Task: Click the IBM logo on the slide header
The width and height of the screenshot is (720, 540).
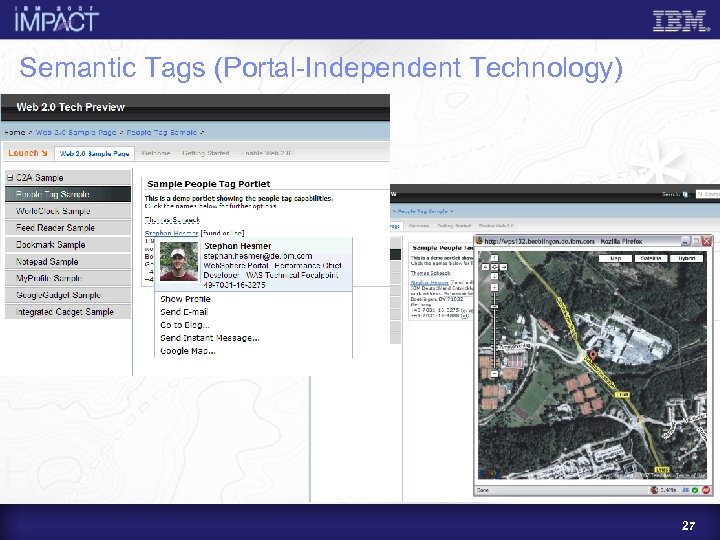Action: click(681, 21)
